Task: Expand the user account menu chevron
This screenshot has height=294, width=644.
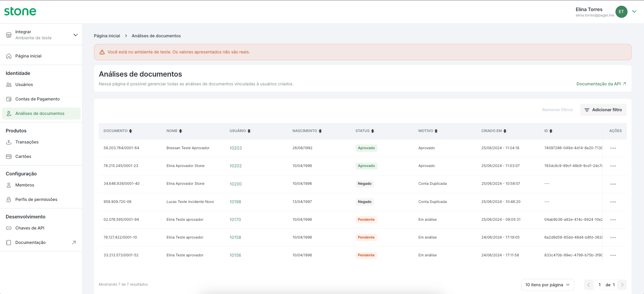Action: pyautogui.click(x=634, y=11)
